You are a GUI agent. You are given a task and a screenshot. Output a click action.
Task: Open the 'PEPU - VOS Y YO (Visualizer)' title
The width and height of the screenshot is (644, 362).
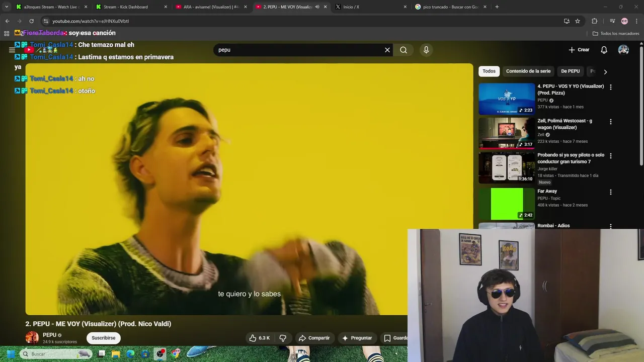[571, 89]
